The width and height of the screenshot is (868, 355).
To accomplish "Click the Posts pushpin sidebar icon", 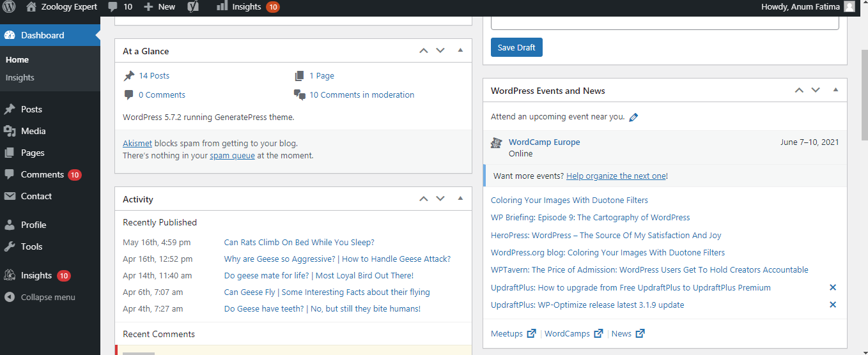I will 10,109.
